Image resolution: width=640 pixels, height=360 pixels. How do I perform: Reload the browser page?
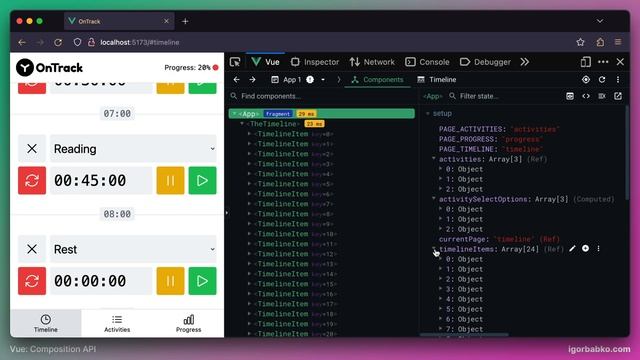(x=58, y=42)
